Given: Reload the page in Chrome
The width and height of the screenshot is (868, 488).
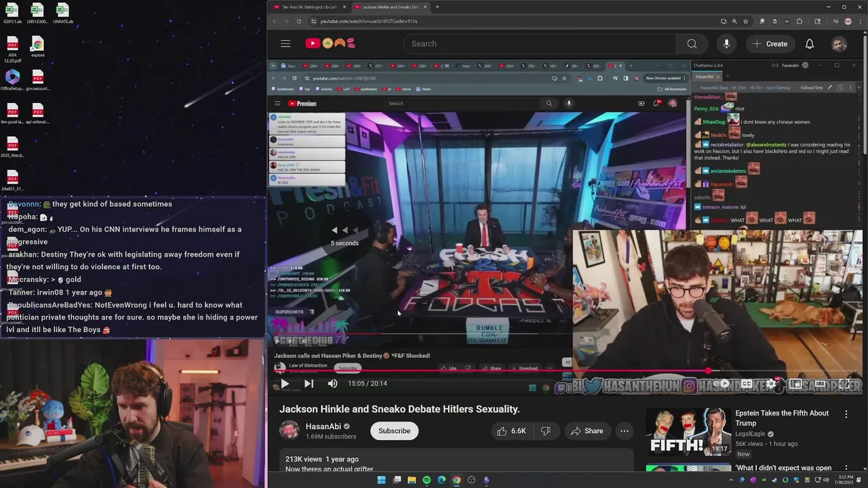Looking at the screenshot, I should 299,21.
